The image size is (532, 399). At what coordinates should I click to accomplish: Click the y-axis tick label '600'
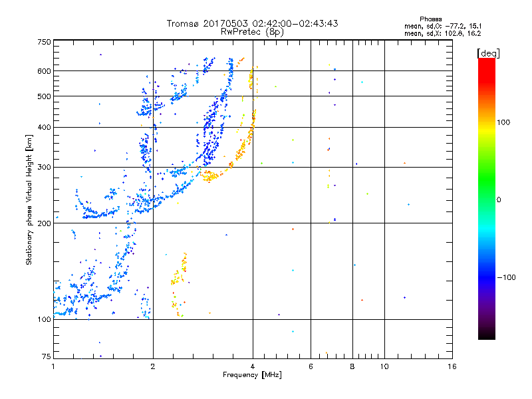[x=44, y=71]
